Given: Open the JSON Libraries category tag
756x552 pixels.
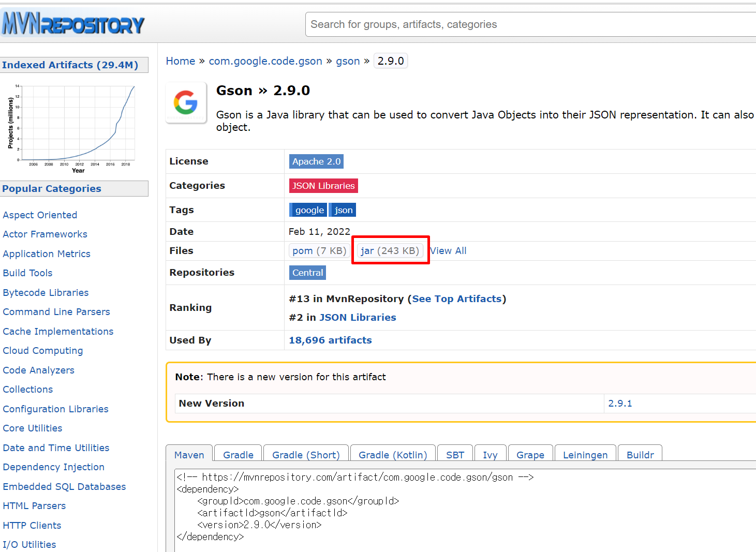Looking at the screenshot, I should pos(323,186).
